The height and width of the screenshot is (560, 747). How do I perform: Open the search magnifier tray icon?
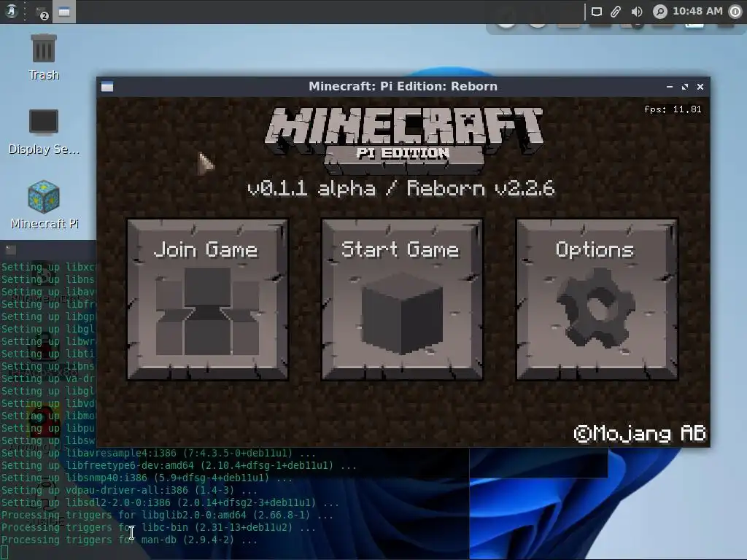659,12
